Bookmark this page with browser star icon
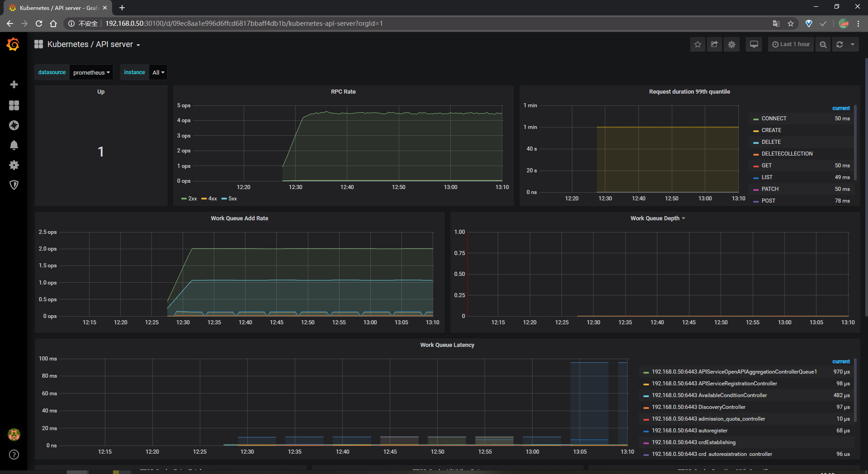868x474 pixels. pyautogui.click(x=791, y=24)
